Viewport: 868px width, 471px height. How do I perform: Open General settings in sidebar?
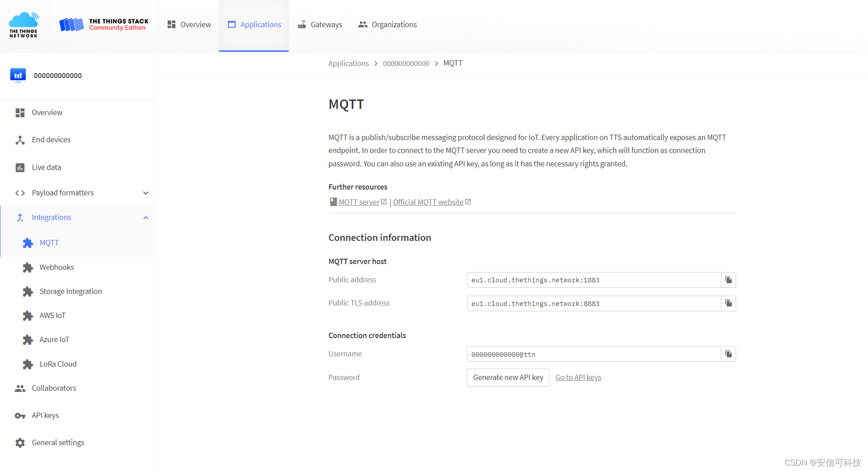tap(78, 442)
